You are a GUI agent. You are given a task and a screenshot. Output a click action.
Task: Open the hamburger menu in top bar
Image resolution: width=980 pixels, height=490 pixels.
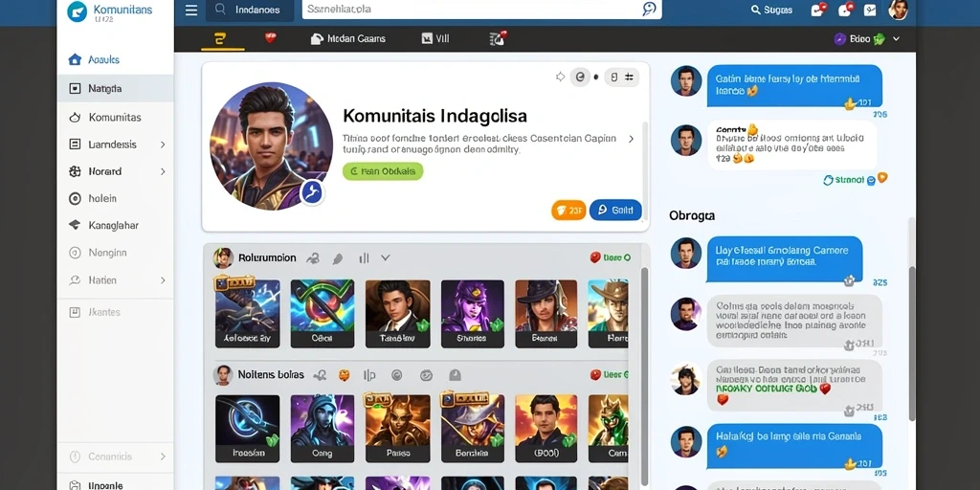(191, 10)
